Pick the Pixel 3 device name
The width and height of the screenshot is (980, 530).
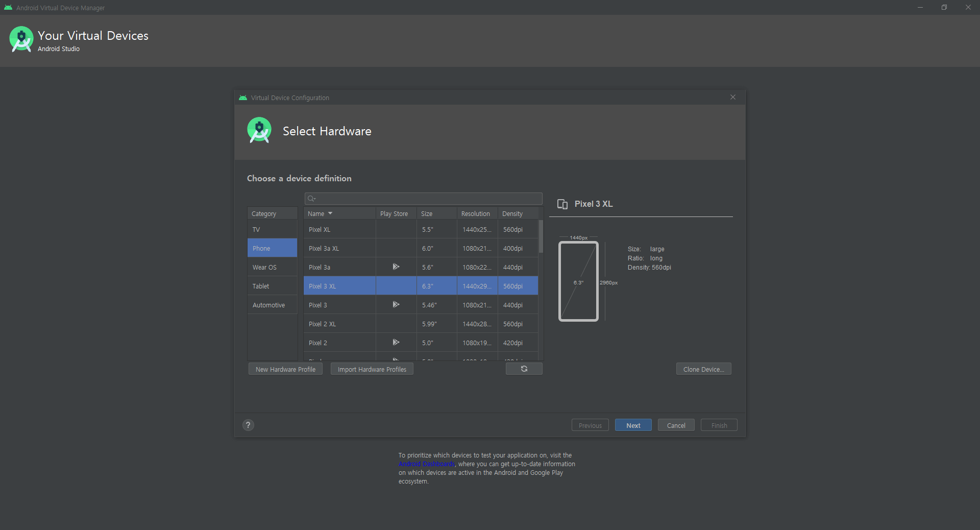click(318, 305)
